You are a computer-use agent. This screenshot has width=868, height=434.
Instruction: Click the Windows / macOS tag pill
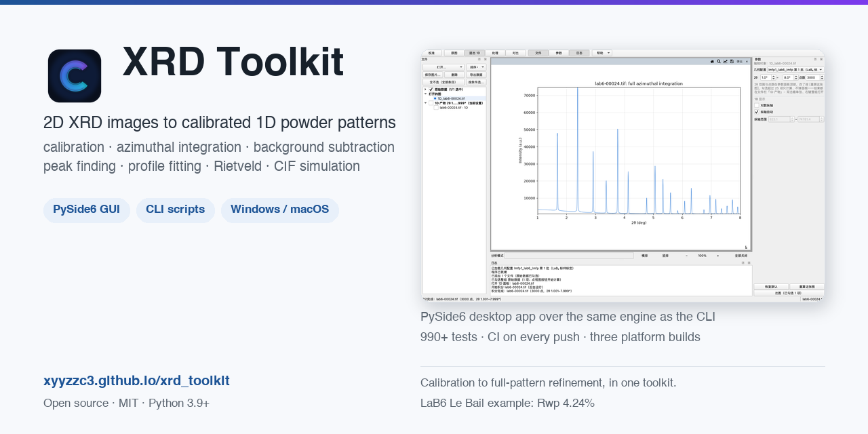click(x=280, y=210)
